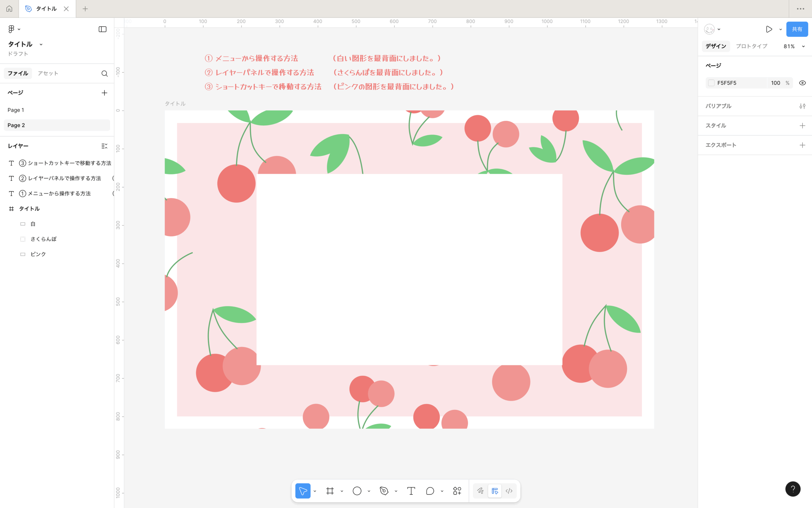Select the さくらんぼ layer
This screenshot has width=812, height=508.
point(43,239)
